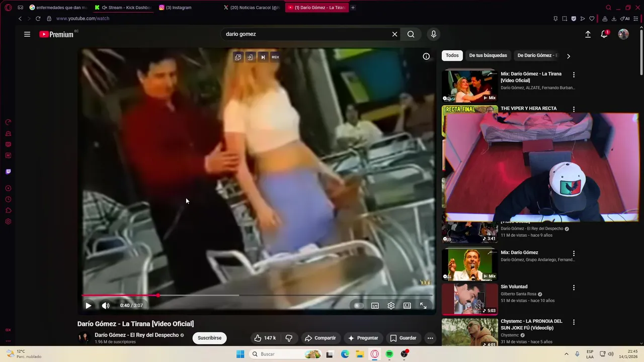This screenshot has width=644, height=362.
Task: Click the video progress bar scrubber
Action: click(158, 295)
